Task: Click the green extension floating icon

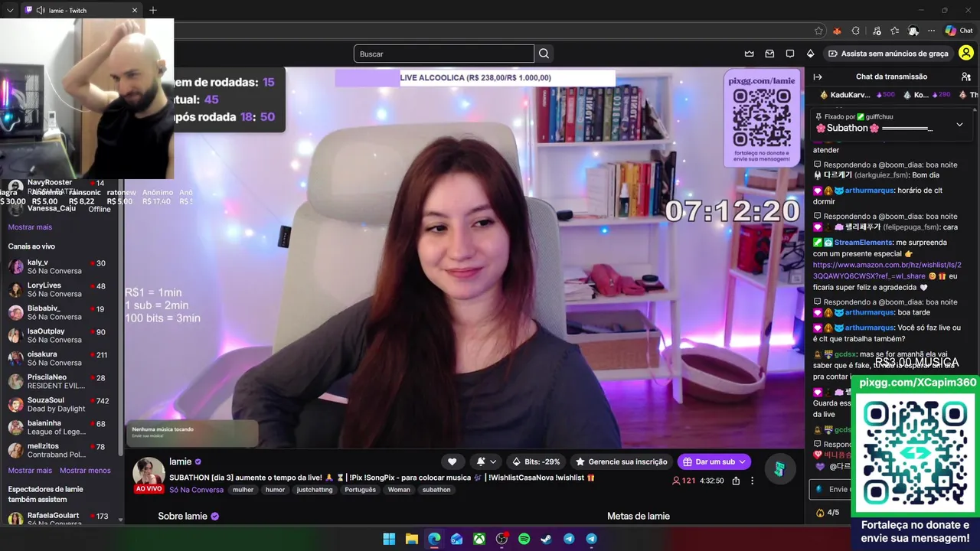Action: (779, 469)
